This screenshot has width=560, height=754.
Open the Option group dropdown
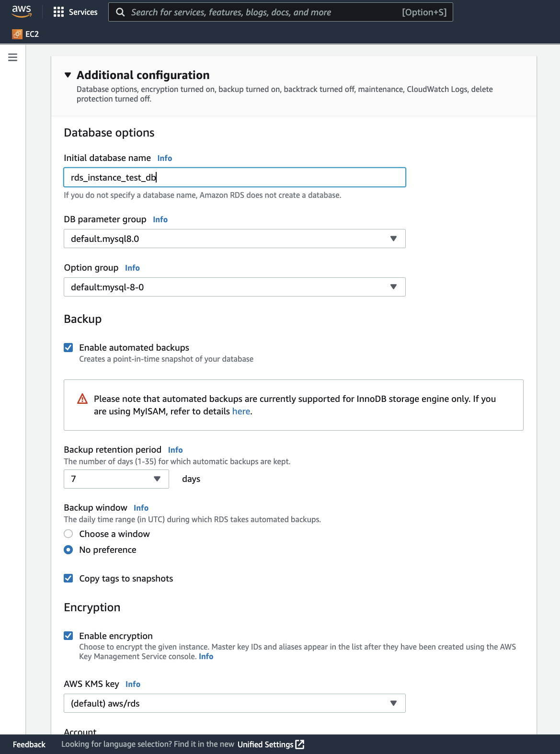pyautogui.click(x=234, y=287)
